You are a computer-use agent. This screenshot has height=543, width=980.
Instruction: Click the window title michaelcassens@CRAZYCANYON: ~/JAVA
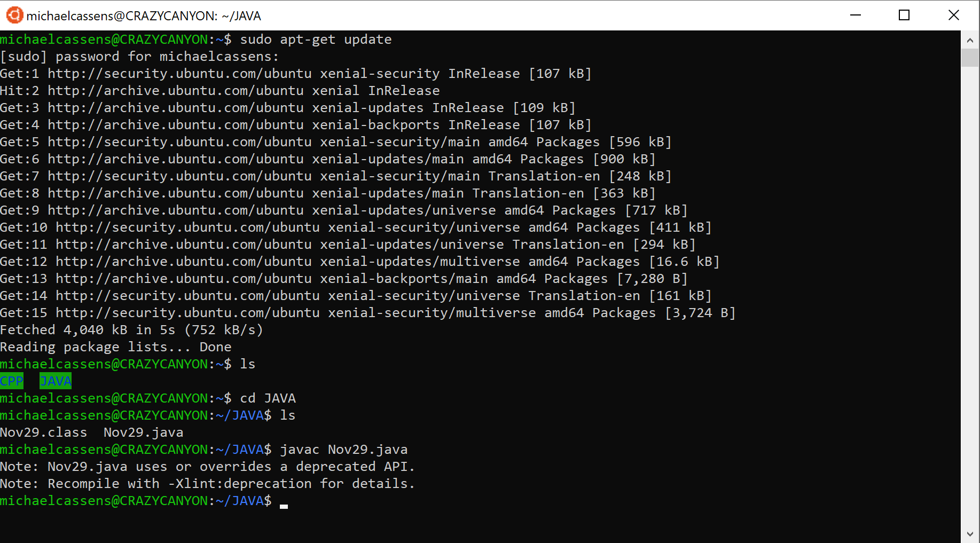pos(144,15)
